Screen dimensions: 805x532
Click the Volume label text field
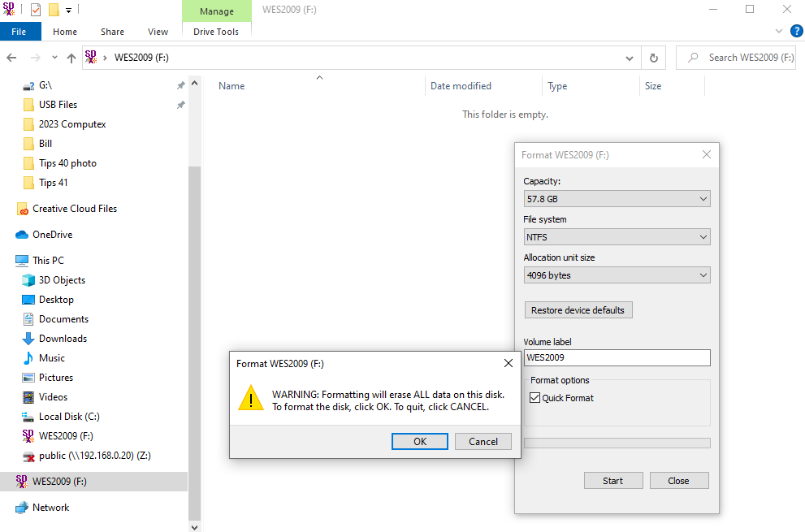(x=617, y=357)
